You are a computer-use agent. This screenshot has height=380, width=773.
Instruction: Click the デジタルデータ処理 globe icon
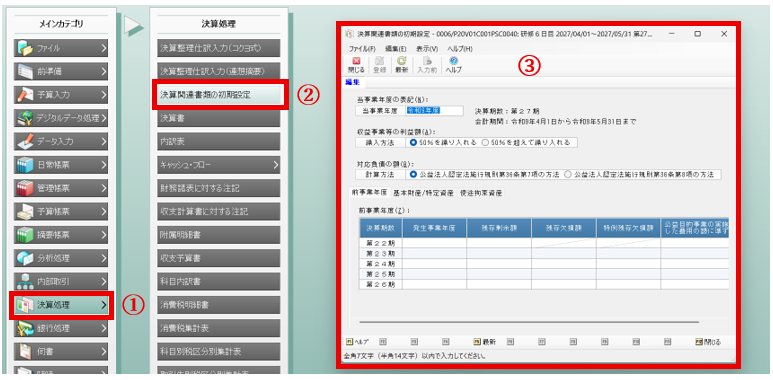tap(25, 118)
